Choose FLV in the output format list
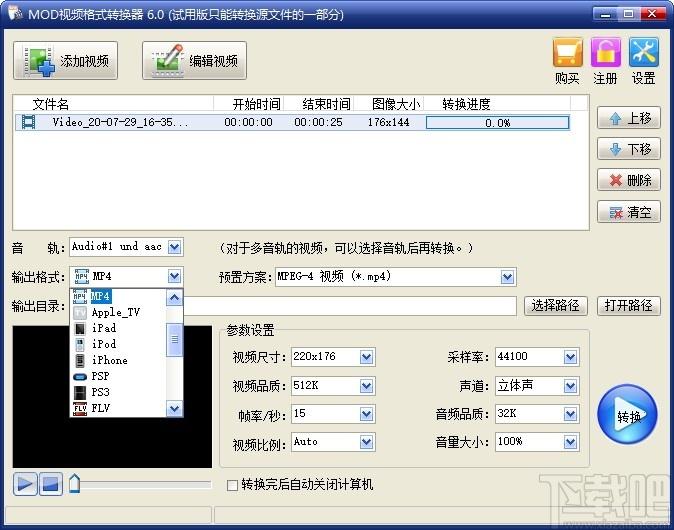The height and width of the screenshot is (530, 674). point(100,408)
